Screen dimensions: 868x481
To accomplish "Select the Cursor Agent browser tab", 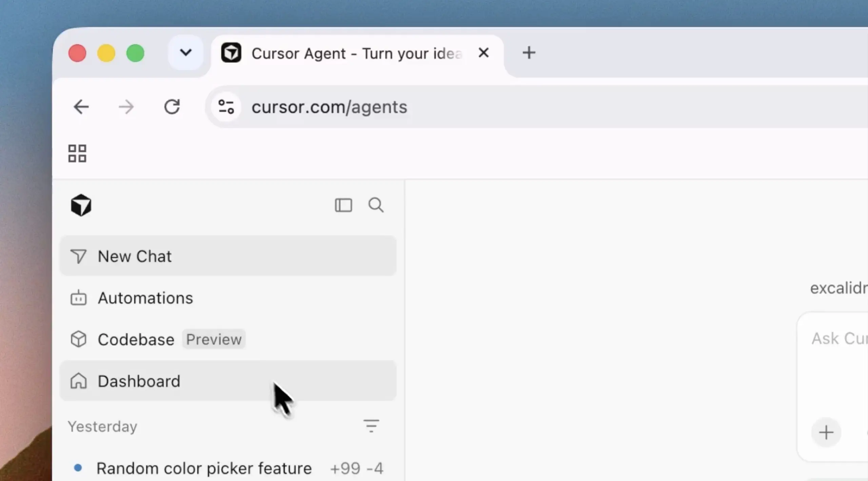I will point(357,54).
